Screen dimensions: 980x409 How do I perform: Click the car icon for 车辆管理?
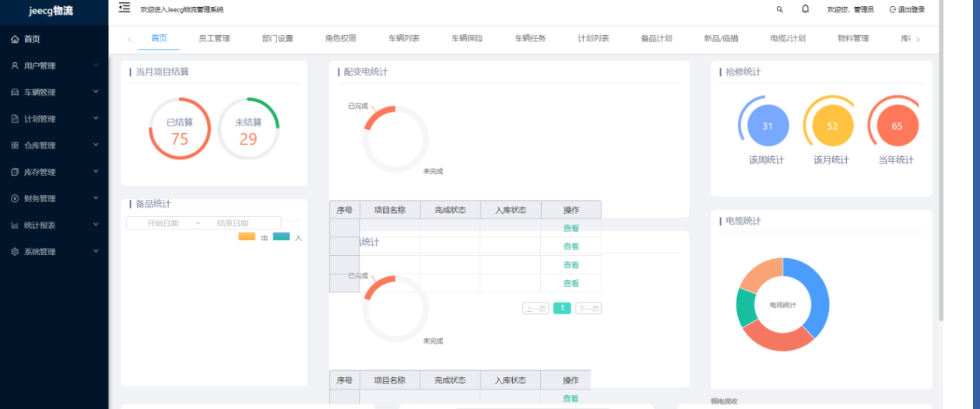tap(15, 93)
